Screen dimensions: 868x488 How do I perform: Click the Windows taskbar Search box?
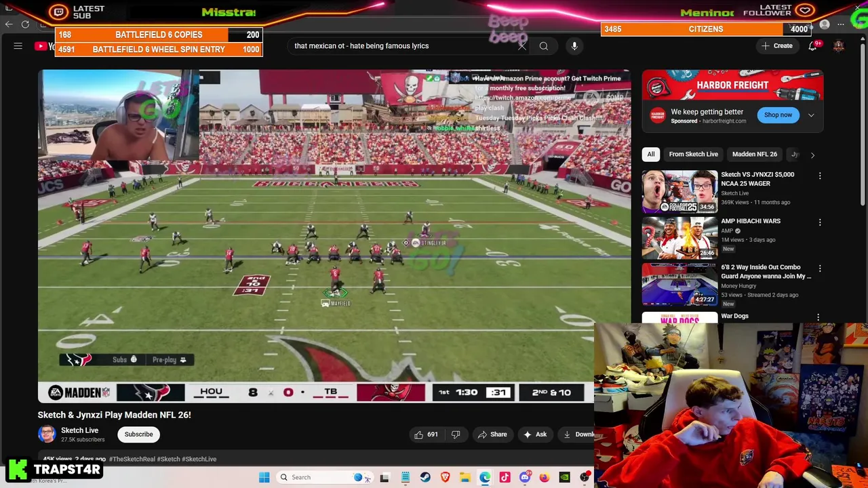[x=324, y=477]
